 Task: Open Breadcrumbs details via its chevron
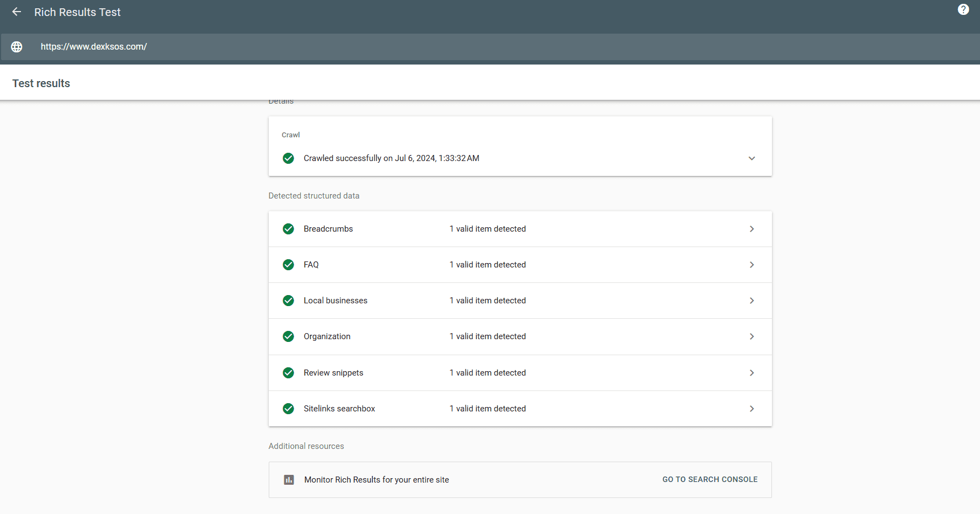pos(752,229)
